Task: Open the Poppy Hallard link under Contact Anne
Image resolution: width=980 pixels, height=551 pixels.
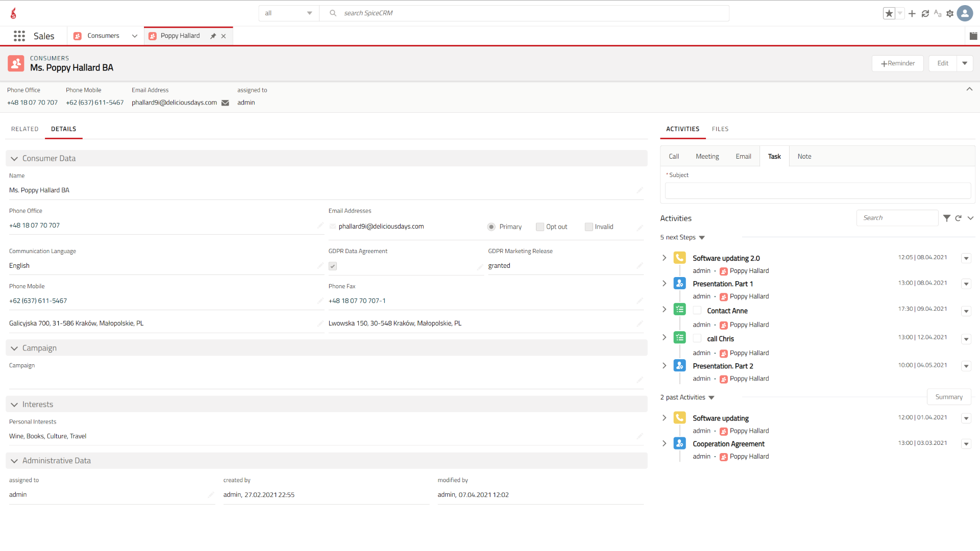Action: tap(749, 324)
